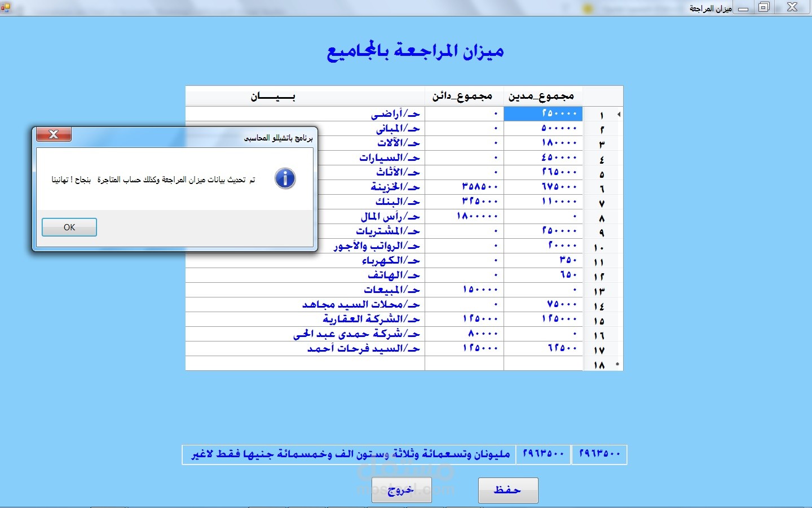
Task: Select the مجموع_دائن column header
Action: tap(464, 96)
